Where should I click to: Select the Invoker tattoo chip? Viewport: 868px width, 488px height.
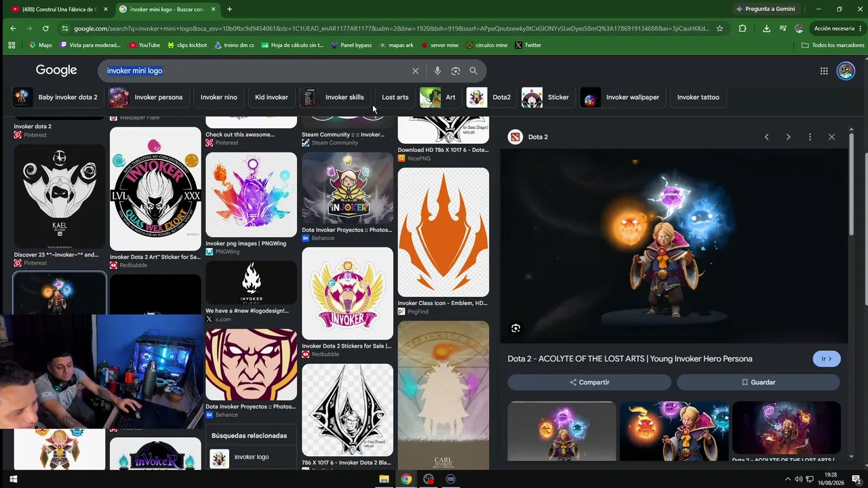pos(698,97)
